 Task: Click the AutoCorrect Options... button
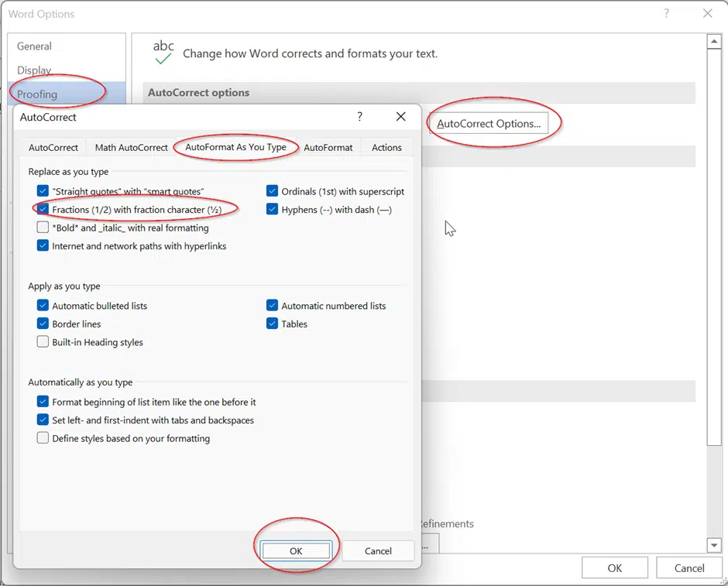[489, 124]
